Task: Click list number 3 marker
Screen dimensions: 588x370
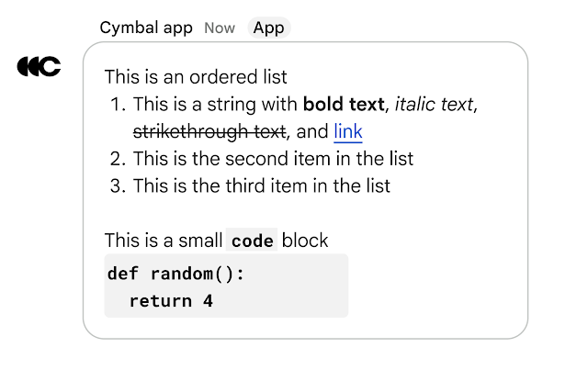Action: pyautogui.click(x=117, y=185)
